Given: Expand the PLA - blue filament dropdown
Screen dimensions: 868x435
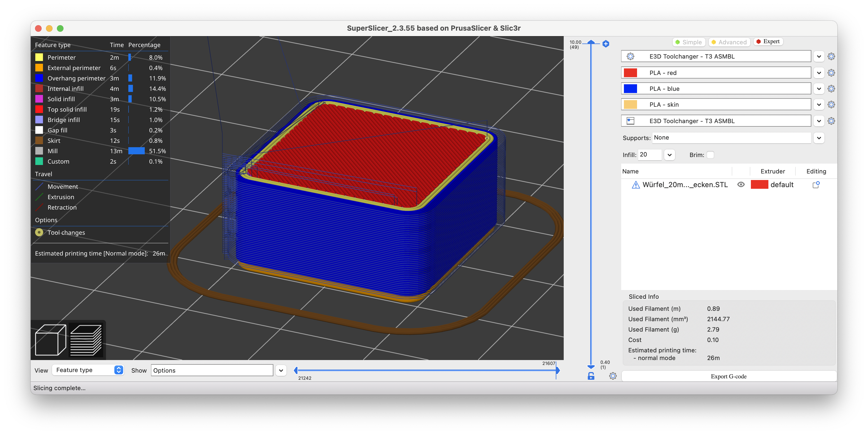Looking at the screenshot, I should point(819,88).
